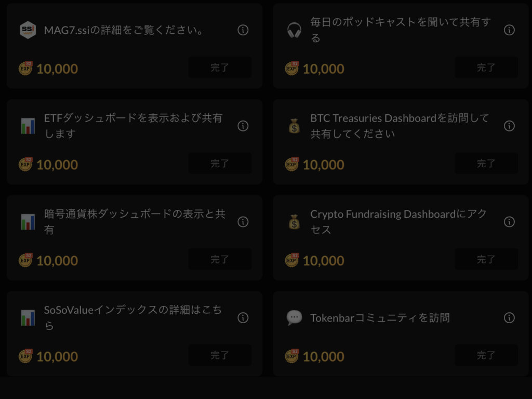
Task: Show info for SoSoValue index task
Action: pyautogui.click(x=243, y=317)
